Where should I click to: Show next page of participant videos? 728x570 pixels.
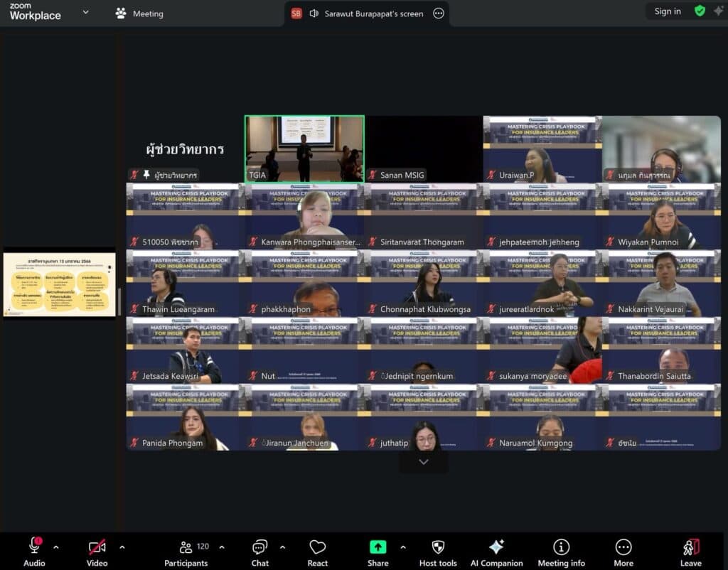coord(424,462)
